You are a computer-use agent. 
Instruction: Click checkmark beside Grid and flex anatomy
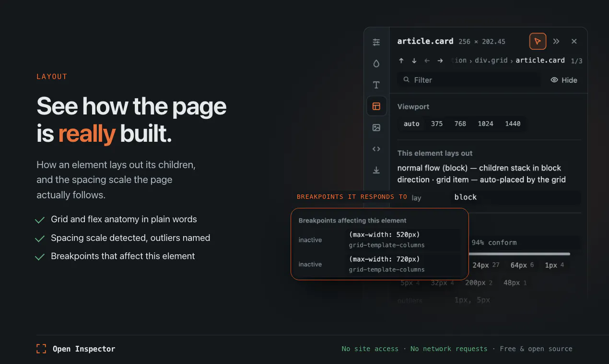[40, 220]
